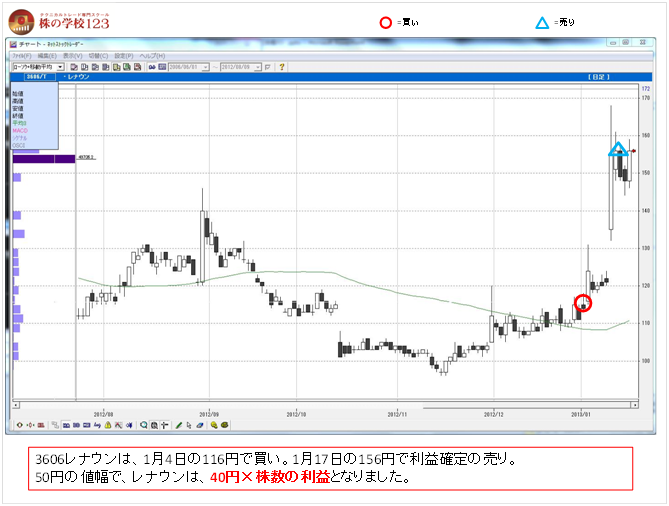Click the red circle buy marker on chart

(x=583, y=302)
